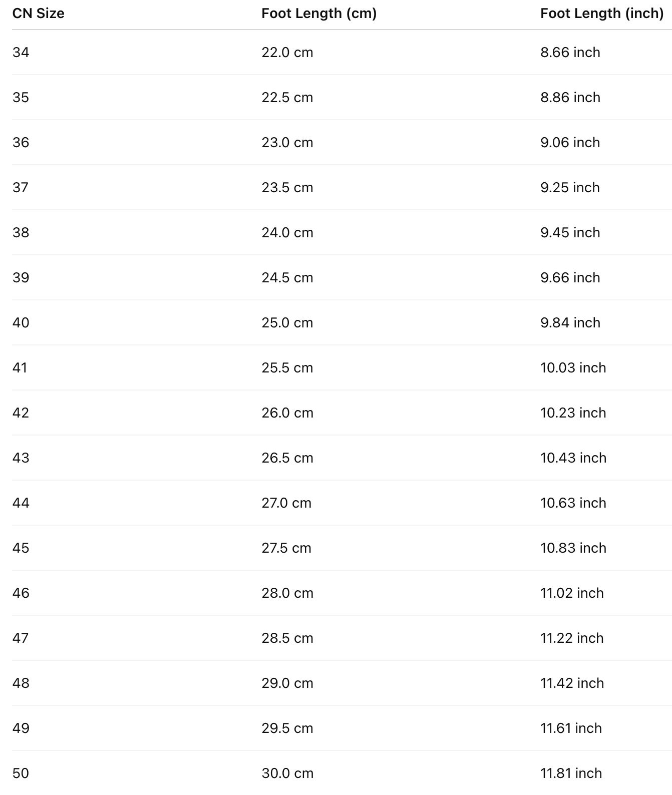Click the CN Size column header
This screenshot has width=672, height=795.
click(x=39, y=14)
